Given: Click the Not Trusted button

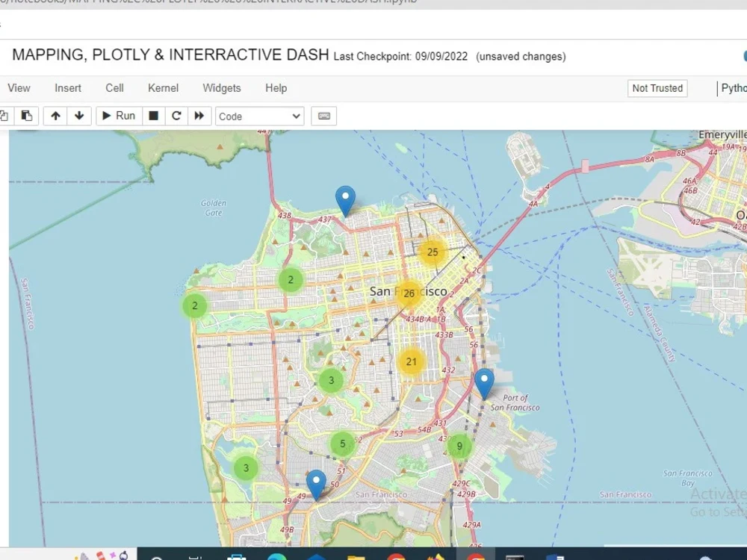Looking at the screenshot, I should click(x=657, y=88).
